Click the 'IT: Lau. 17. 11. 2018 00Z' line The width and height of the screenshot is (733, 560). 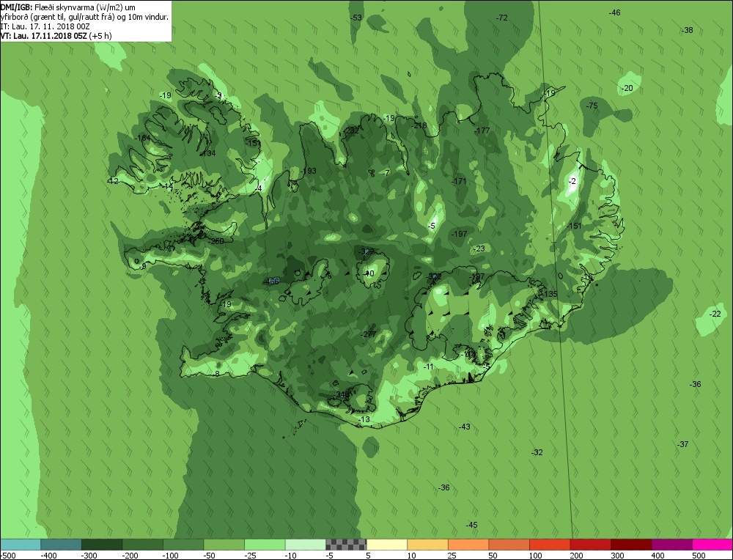pyautogui.click(x=45, y=26)
